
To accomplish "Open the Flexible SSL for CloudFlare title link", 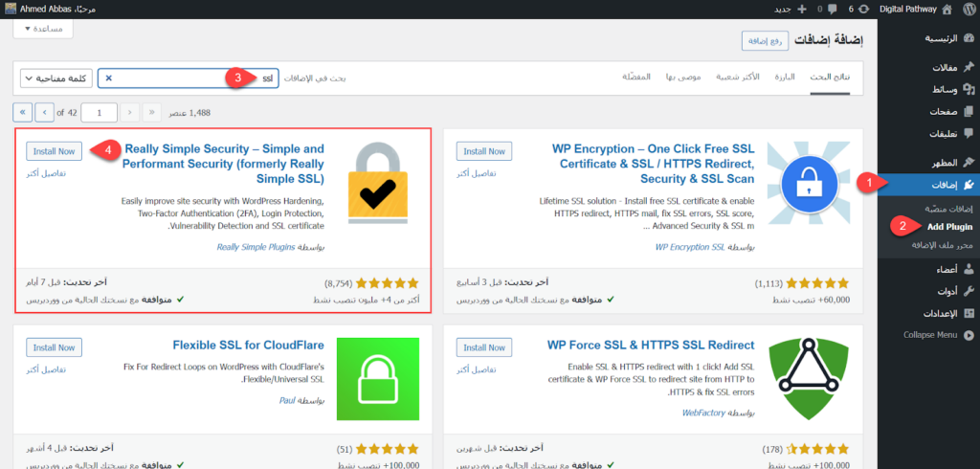I will [249, 345].
